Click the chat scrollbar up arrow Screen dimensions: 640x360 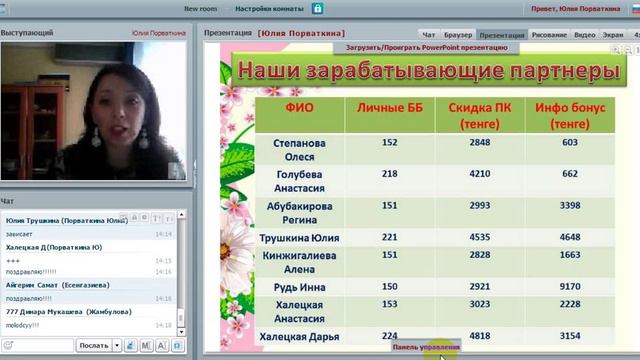(181, 215)
